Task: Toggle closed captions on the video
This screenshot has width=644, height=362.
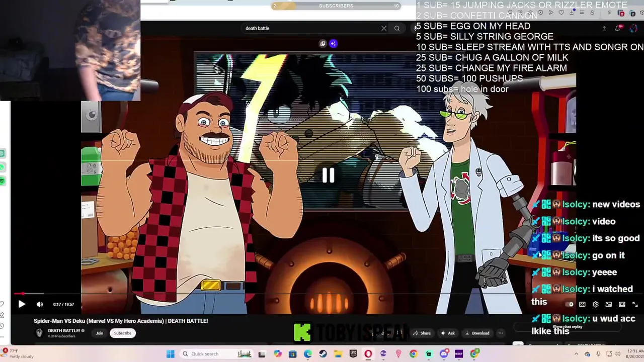Action: point(582,304)
